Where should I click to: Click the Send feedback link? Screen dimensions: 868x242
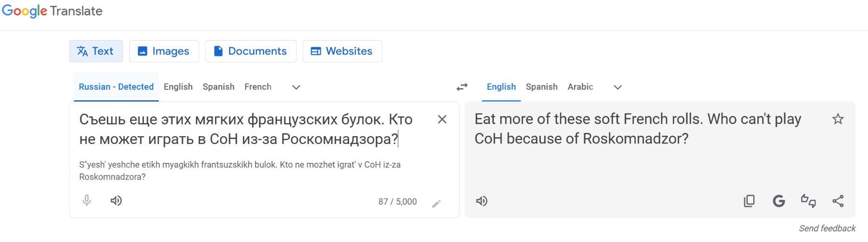pos(827,228)
